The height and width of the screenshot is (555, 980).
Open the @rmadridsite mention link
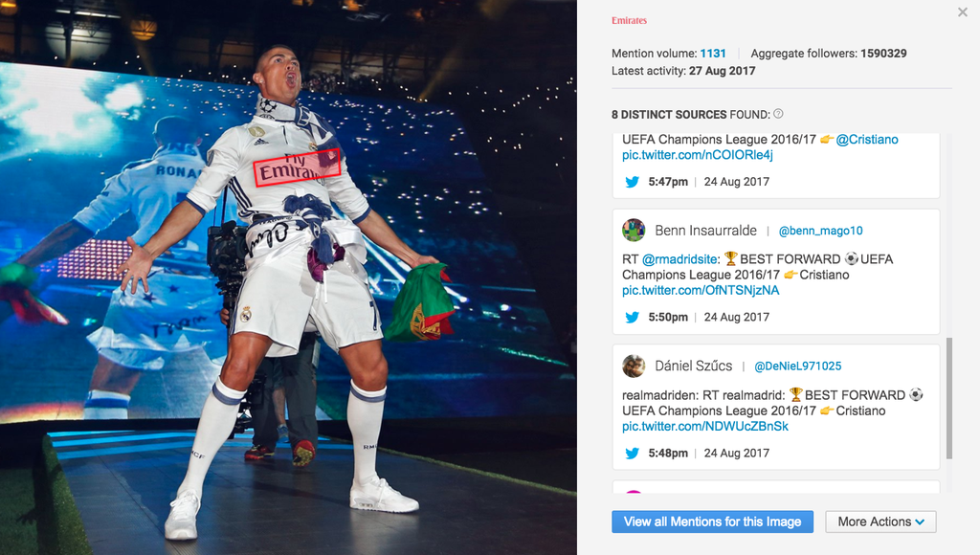coord(680,259)
